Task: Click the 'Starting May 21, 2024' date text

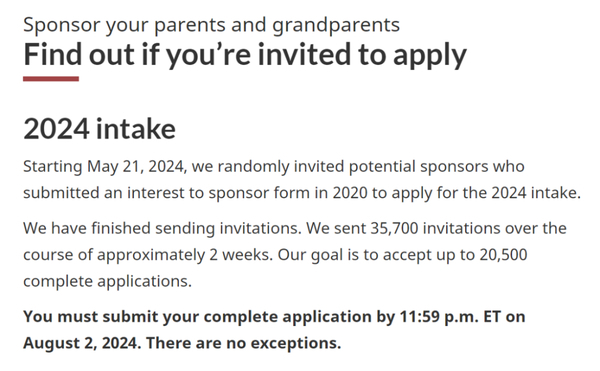Action: coord(104,167)
